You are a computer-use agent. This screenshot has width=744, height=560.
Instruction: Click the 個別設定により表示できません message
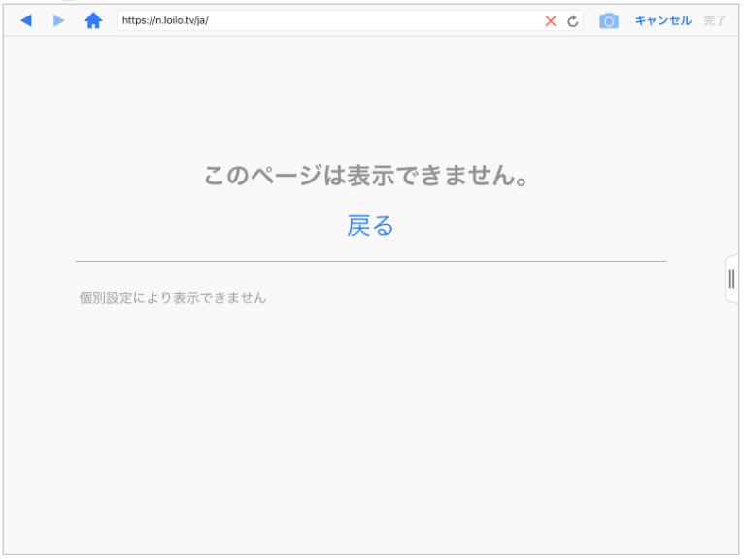point(173,298)
